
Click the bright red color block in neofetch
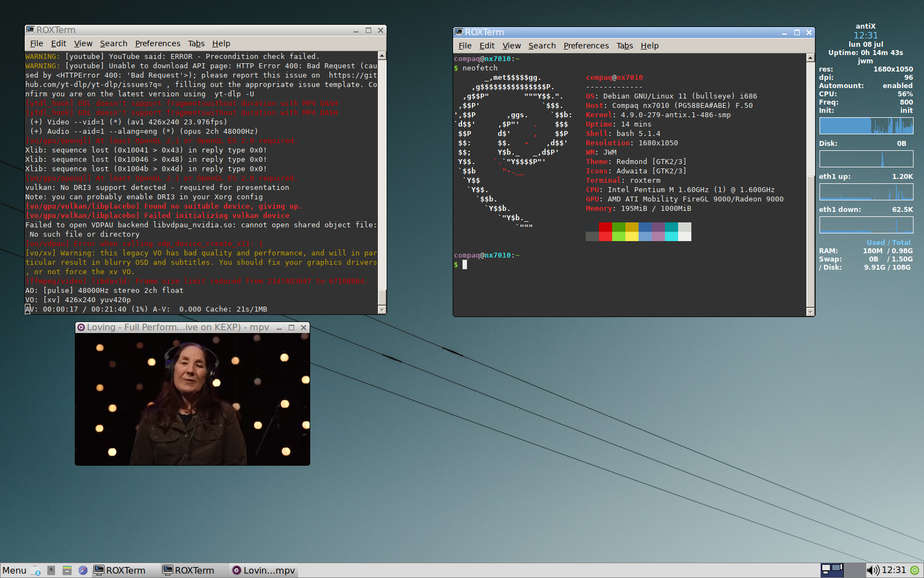point(605,236)
